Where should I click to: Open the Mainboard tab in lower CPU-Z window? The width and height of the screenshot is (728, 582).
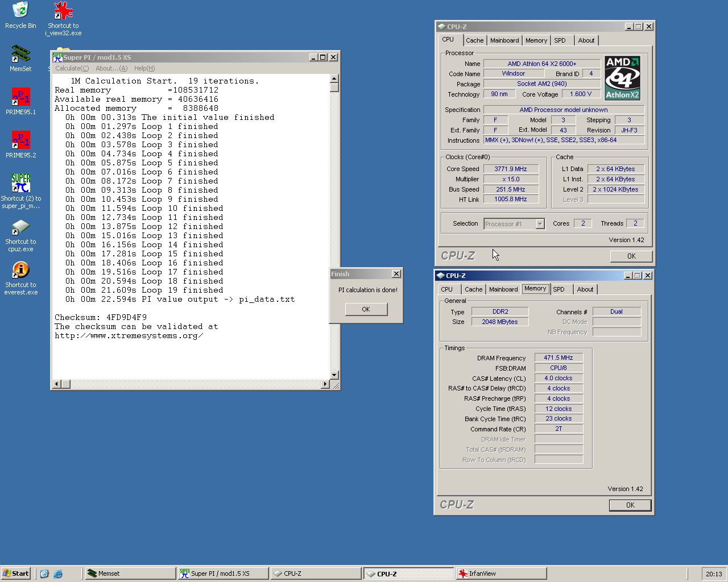503,289
